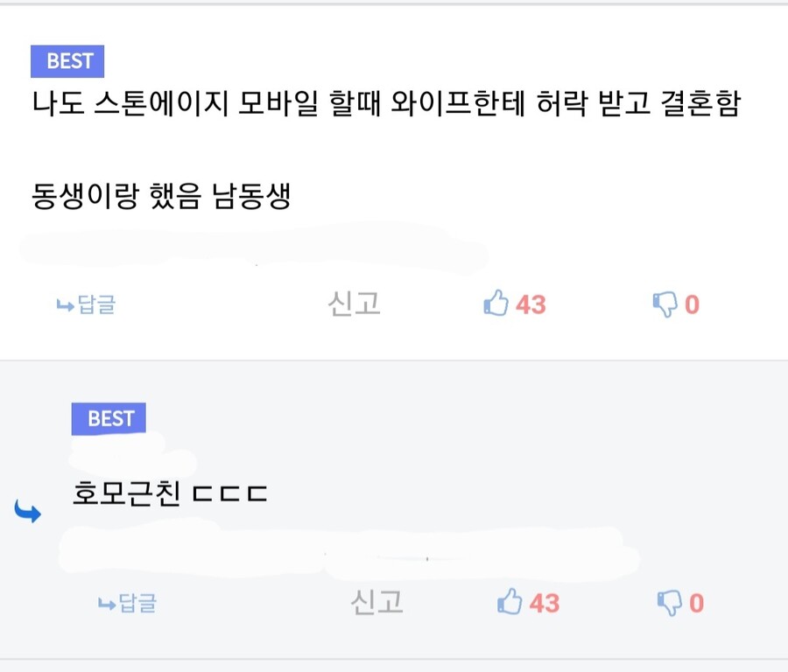The width and height of the screenshot is (788, 672).
Task: Report the top comment with 신고
Action: [x=354, y=304]
